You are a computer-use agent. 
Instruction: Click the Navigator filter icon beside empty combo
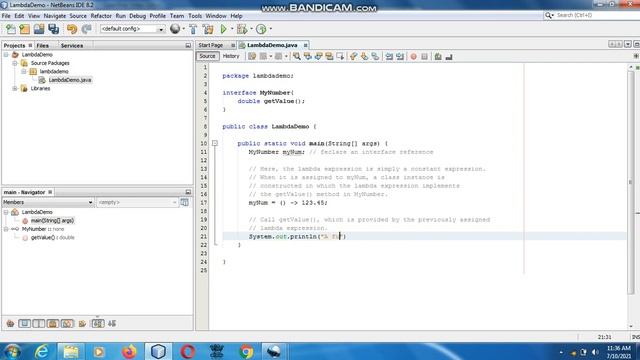point(185,202)
